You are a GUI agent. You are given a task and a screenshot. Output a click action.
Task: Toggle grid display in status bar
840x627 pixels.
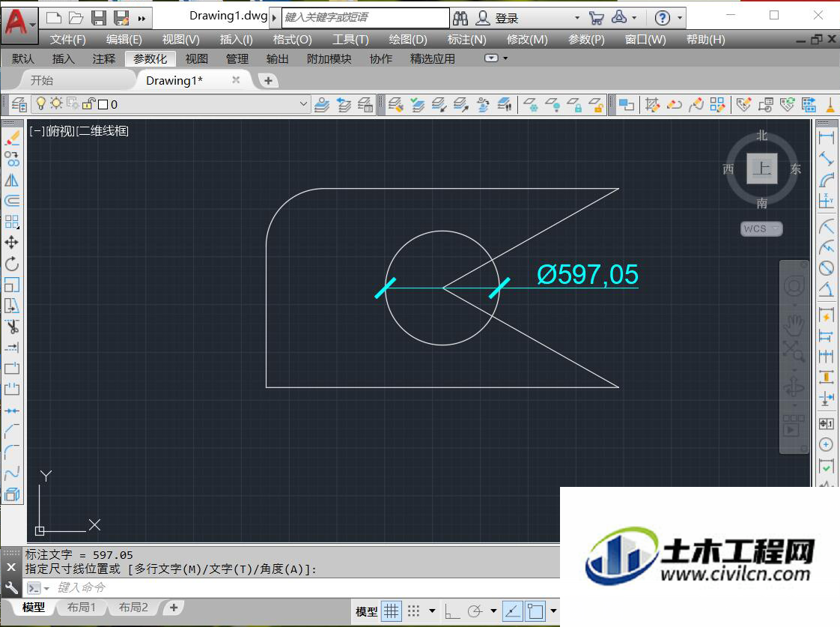tap(392, 611)
